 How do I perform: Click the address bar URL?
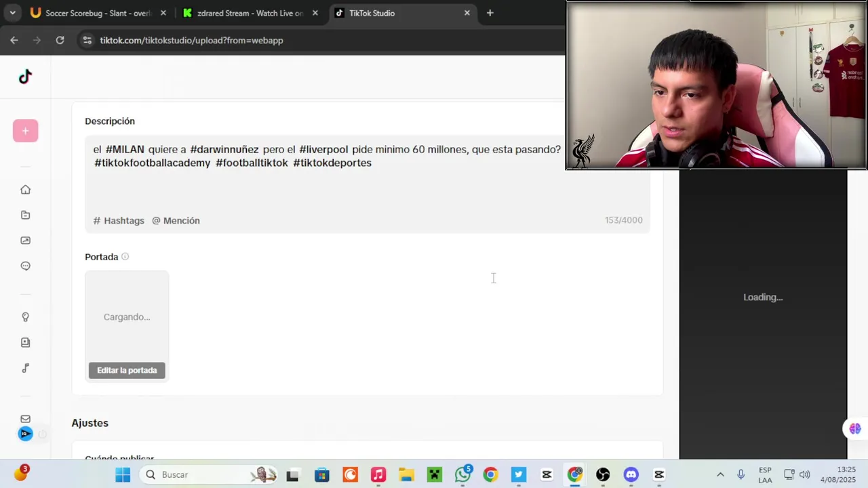coord(191,41)
